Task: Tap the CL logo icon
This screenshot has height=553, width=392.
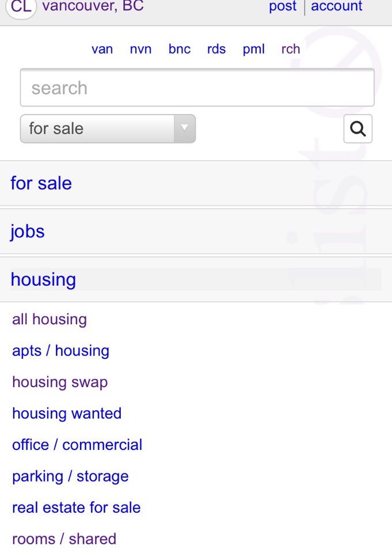Action: (x=21, y=7)
